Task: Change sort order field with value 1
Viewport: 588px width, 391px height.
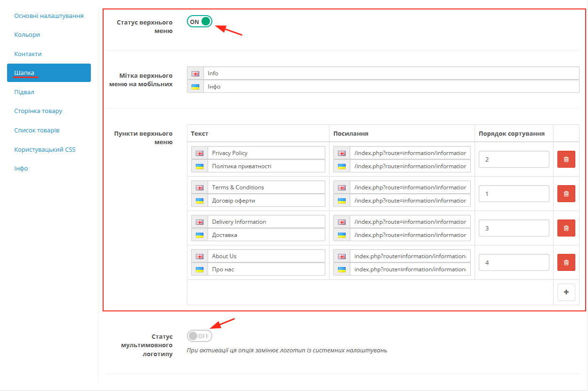Action: point(514,194)
